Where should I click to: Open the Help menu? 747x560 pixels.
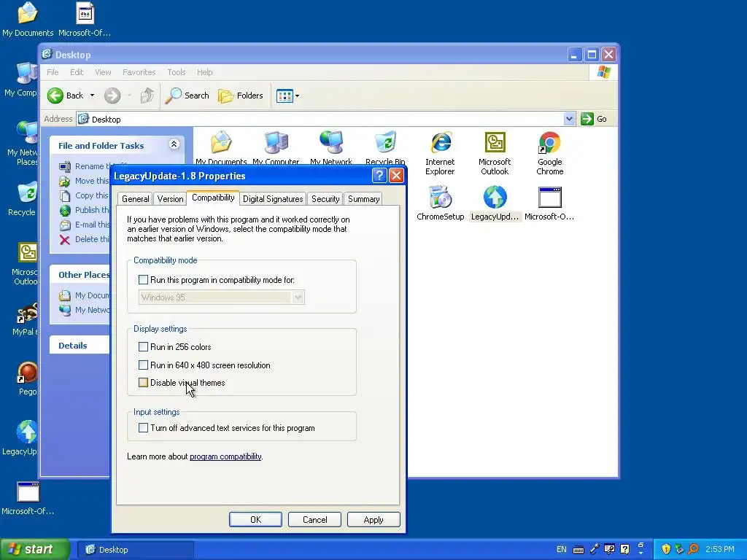(x=205, y=72)
